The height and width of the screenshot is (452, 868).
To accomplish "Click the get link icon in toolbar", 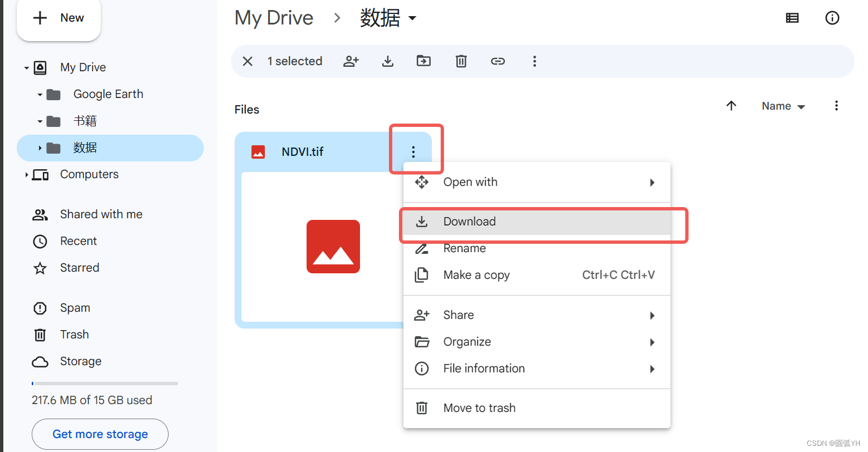I will [498, 61].
